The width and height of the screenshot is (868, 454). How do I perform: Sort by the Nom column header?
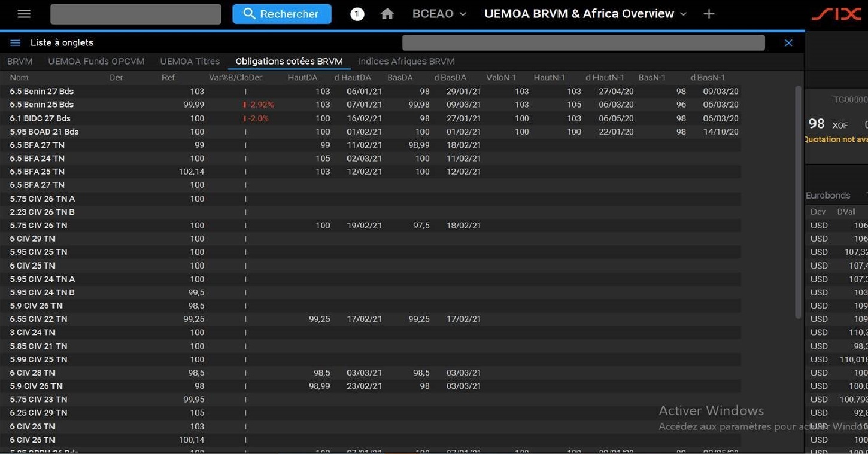click(x=19, y=77)
